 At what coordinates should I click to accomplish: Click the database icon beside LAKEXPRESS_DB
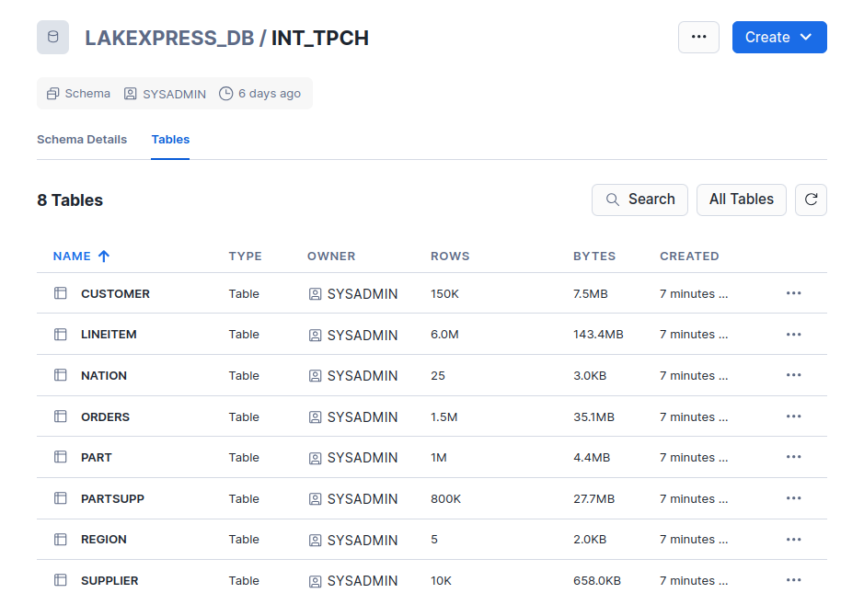point(52,38)
